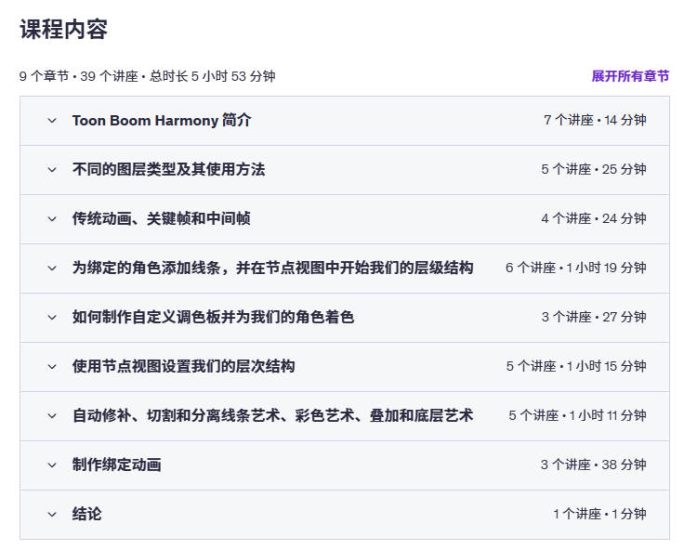Expand chevron beside 使用节点视图设置我们的层次结构
Image resolution: width=684 pixels, height=550 pixels.
click(x=52, y=366)
